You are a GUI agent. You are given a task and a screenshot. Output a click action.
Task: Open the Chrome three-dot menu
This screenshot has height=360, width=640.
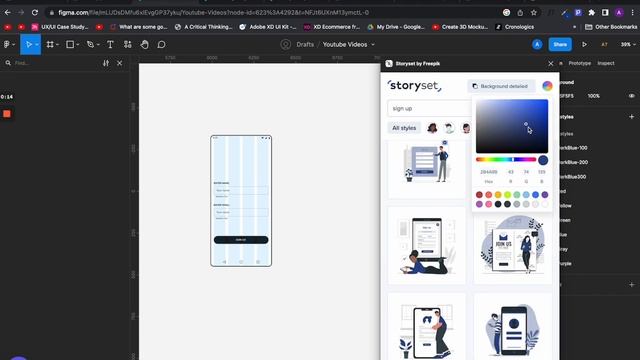633,13
